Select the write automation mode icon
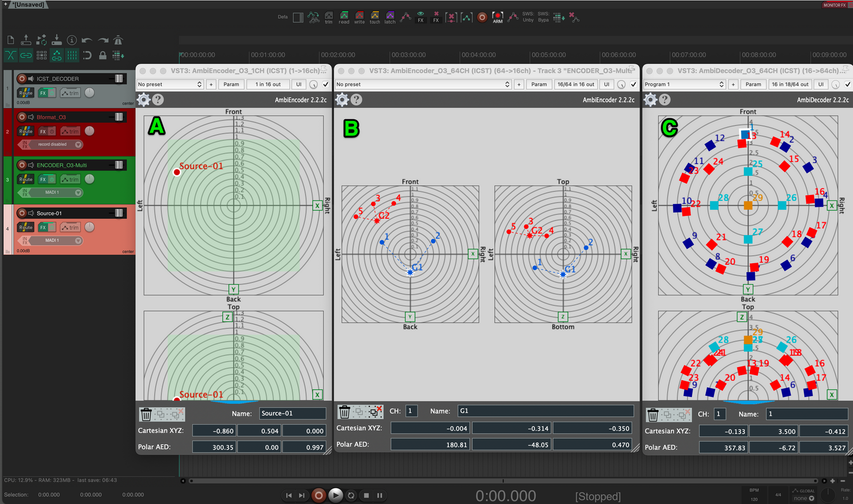The width and height of the screenshot is (853, 504). [359, 18]
